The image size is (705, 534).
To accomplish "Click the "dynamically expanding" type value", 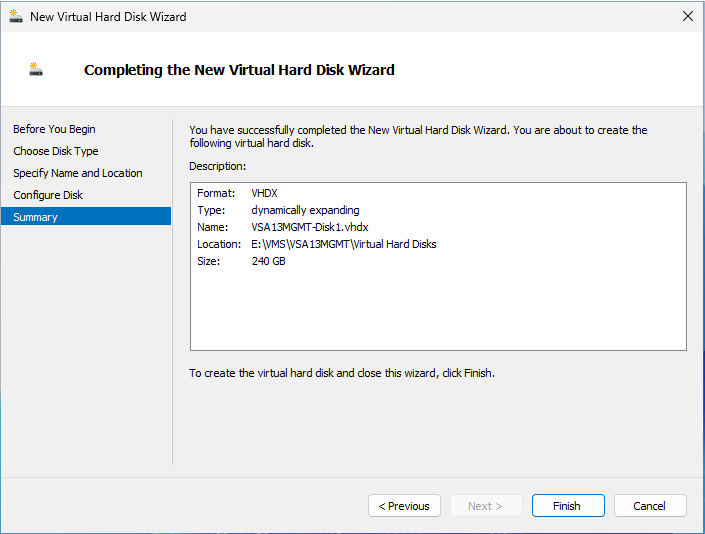I will pyautogui.click(x=305, y=210).
